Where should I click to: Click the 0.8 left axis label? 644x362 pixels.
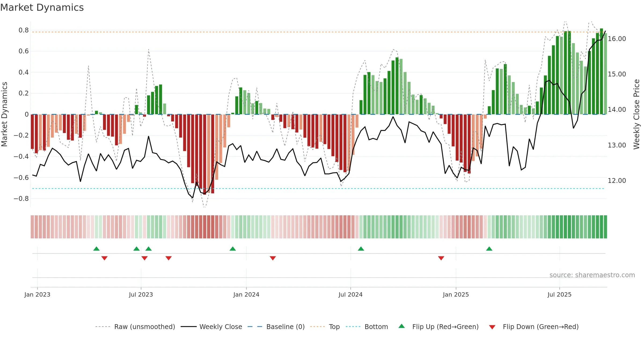(x=24, y=30)
